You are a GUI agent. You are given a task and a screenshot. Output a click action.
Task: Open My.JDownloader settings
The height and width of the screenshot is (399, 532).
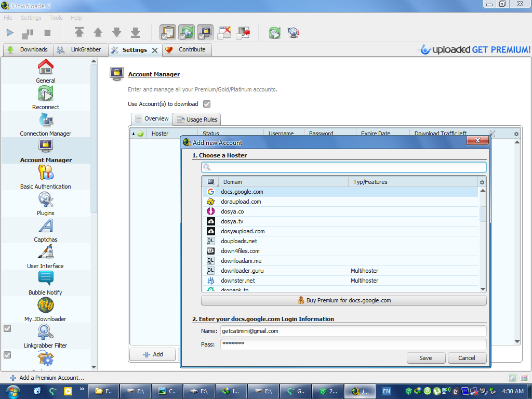pos(46,310)
